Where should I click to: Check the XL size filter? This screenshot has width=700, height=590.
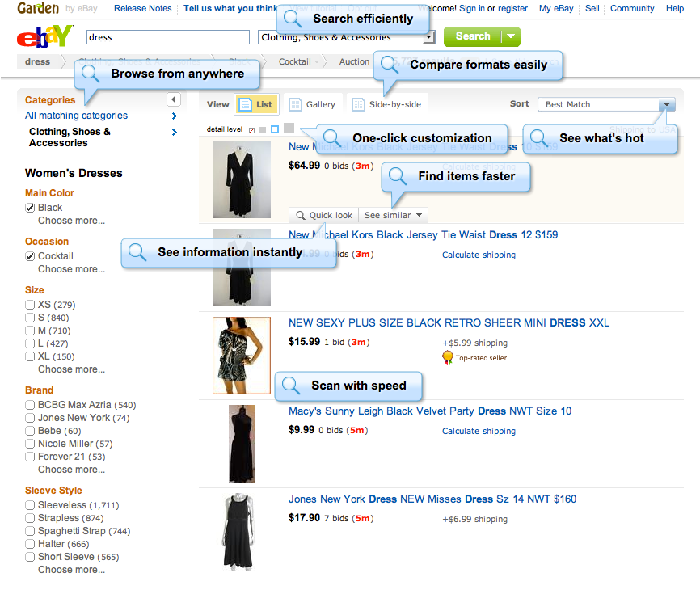(30, 356)
